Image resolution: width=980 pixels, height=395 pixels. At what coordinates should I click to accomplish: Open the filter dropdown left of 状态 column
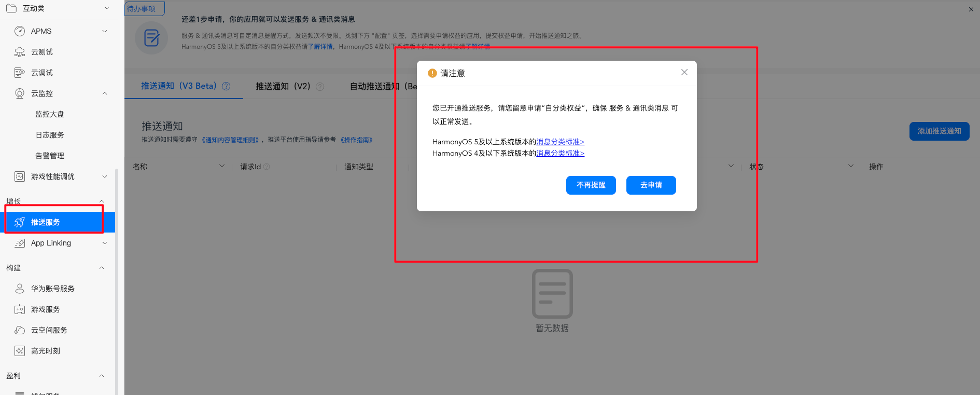point(731,166)
